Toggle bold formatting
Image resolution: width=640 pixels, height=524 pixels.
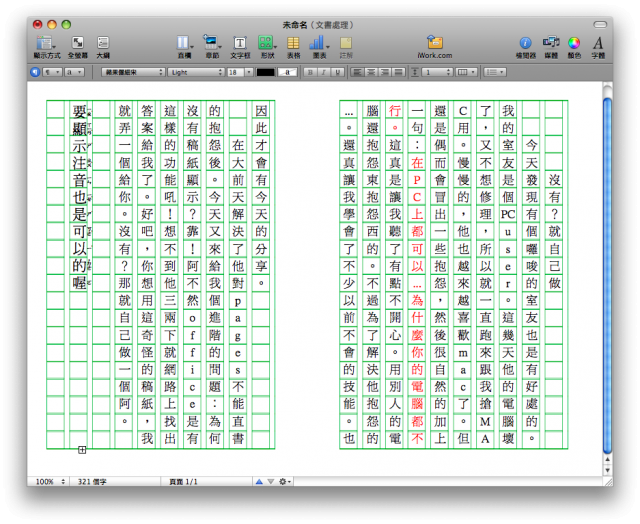point(310,72)
